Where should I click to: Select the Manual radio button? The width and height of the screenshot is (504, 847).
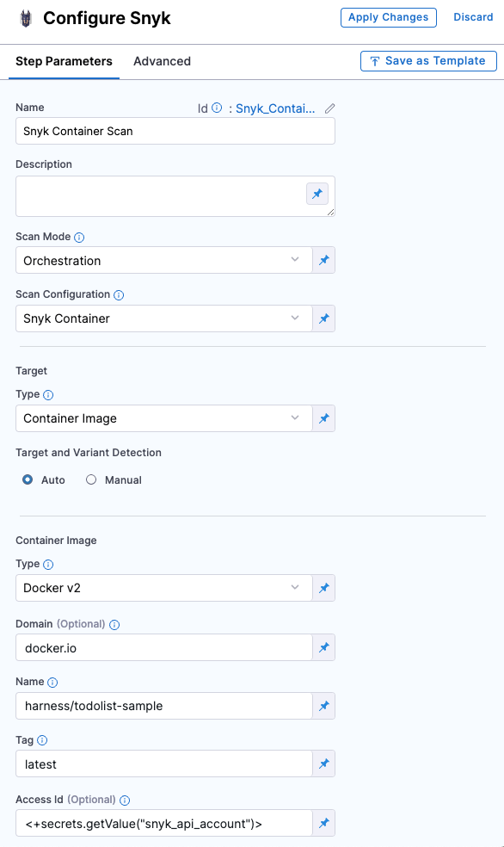pyautogui.click(x=91, y=479)
